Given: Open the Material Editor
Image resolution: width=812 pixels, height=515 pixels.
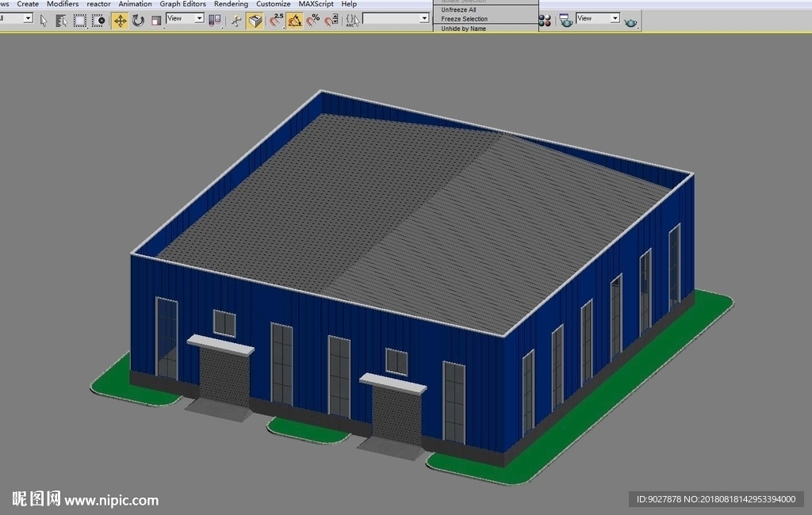Looking at the screenshot, I should 545,21.
